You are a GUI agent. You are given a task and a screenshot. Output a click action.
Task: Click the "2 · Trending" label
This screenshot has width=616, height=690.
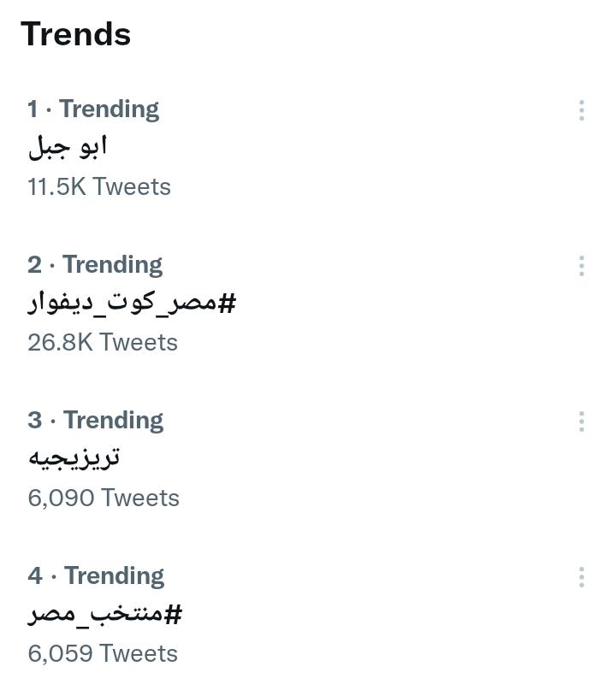(x=95, y=265)
